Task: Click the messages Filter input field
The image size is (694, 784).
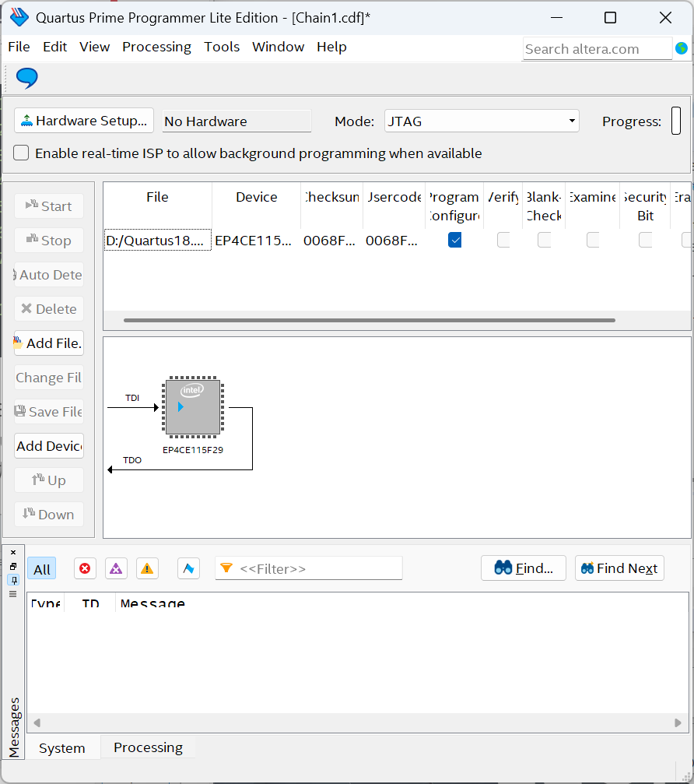Action: point(309,568)
